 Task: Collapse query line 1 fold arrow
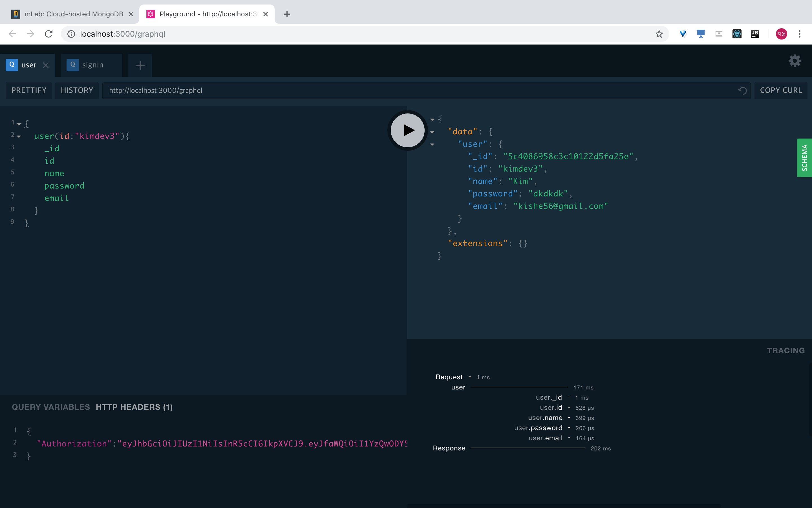(x=19, y=124)
